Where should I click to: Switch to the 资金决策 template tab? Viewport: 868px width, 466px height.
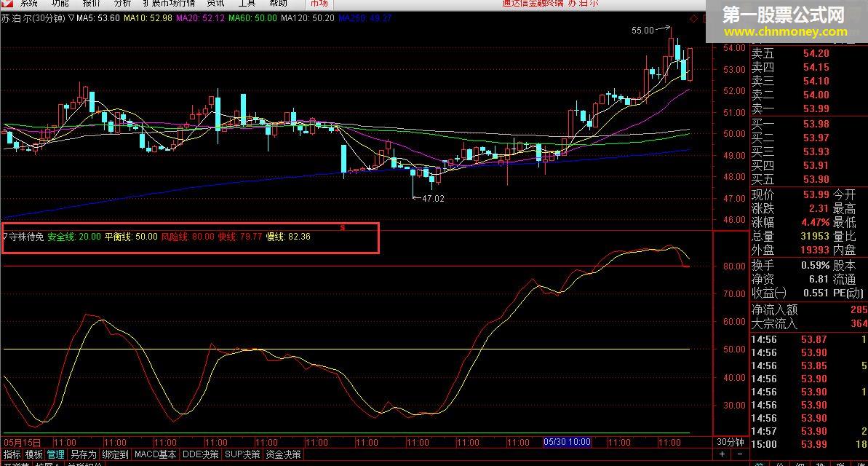coord(284,454)
